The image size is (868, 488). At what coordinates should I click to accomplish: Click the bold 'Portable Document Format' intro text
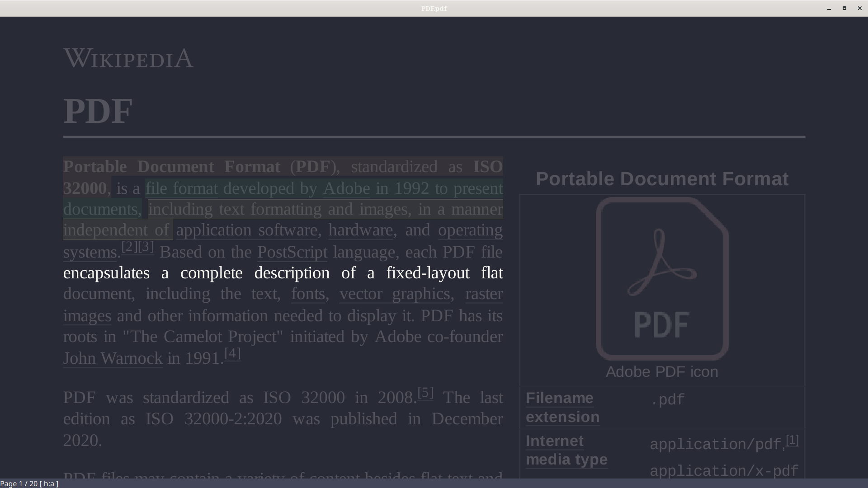[172, 167]
